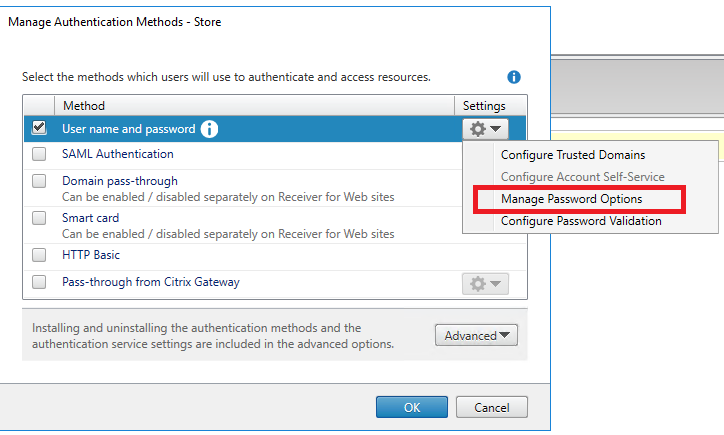Click info icon beside User name and password

(x=209, y=129)
